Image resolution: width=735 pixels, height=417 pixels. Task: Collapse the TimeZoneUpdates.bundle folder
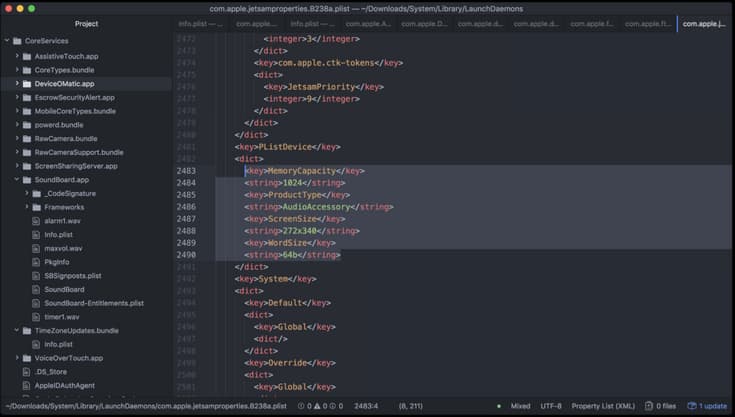pyautogui.click(x=17, y=330)
